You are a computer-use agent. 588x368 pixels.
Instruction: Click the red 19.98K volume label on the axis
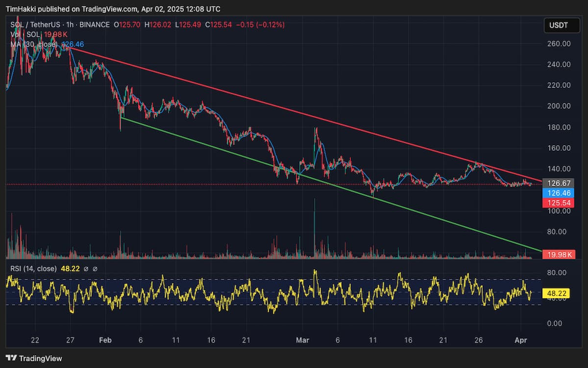coord(558,255)
